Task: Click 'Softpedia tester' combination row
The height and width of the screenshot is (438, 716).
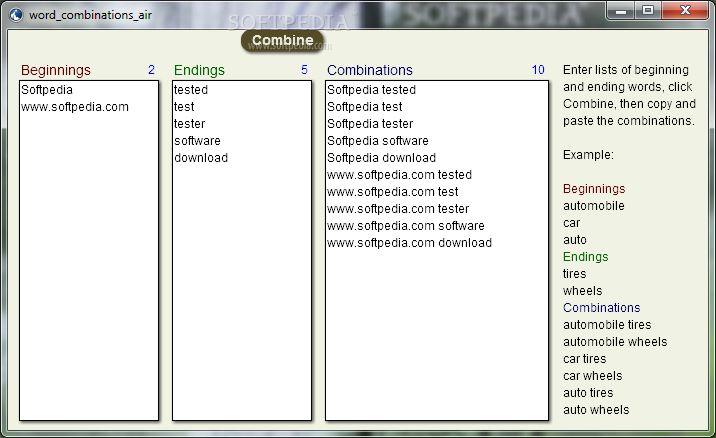Action: pyautogui.click(x=370, y=124)
